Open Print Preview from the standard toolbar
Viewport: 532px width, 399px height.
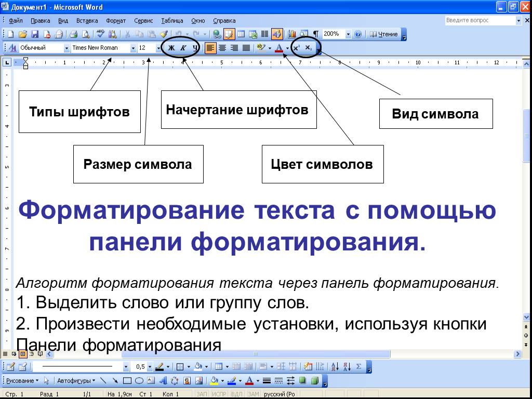tap(86, 34)
